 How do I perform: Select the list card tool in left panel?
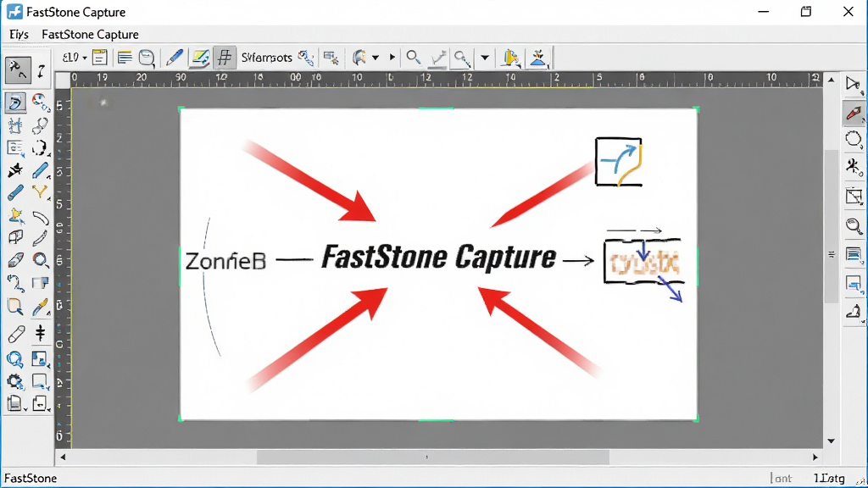[15, 148]
